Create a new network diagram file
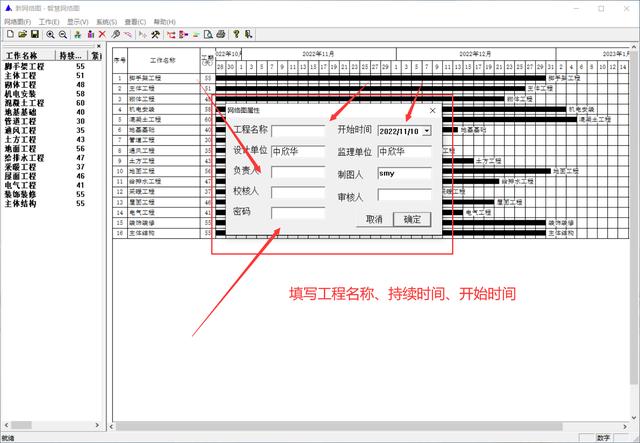Viewport: 640px width, 443px height. click(10, 35)
